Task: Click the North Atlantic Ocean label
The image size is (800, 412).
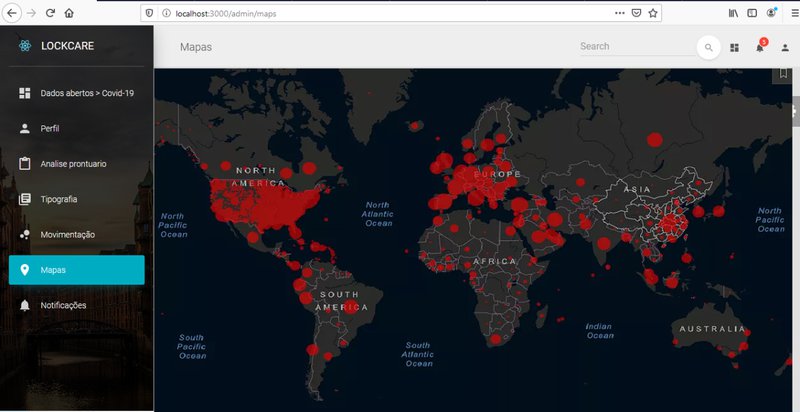Action: (x=378, y=214)
